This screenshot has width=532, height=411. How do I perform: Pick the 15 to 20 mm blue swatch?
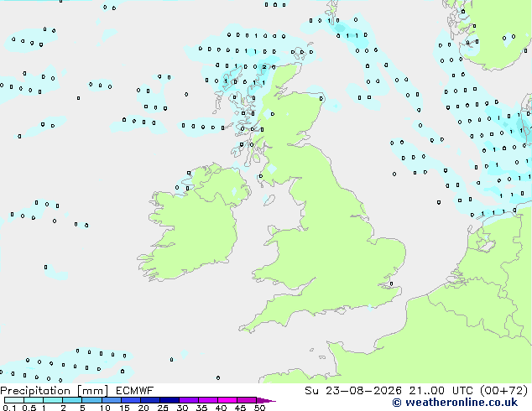tap(130, 400)
